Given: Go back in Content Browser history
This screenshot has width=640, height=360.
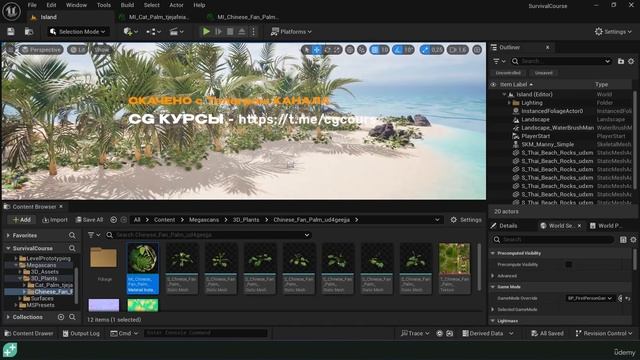Looking at the screenshot, I should pos(113,220).
